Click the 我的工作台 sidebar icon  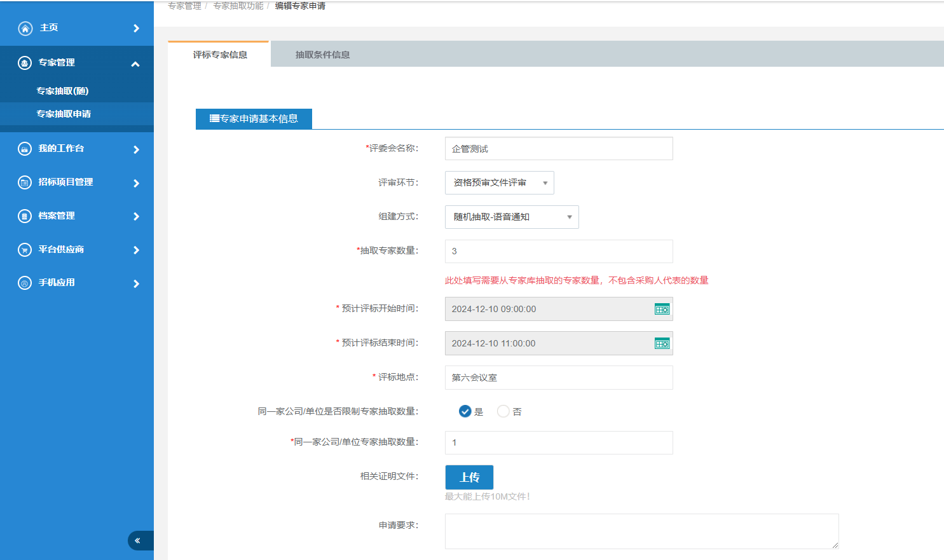point(25,149)
